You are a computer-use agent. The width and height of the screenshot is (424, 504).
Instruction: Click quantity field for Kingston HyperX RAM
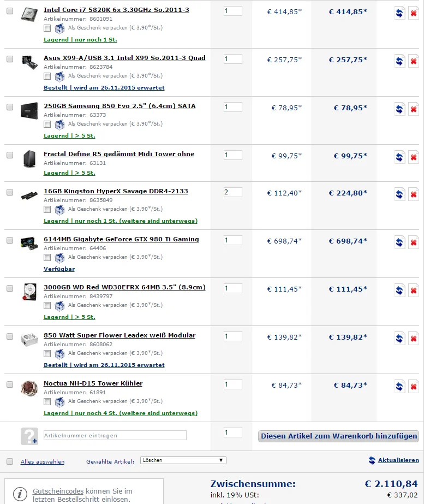pos(233,192)
